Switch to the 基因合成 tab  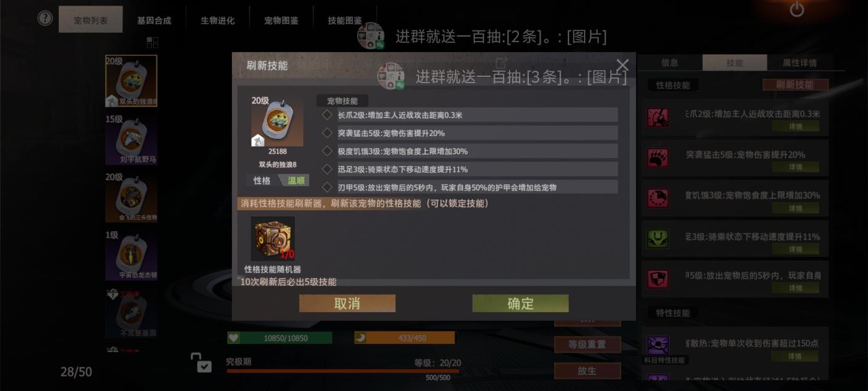pyautogui.click(x=154, y=20)
